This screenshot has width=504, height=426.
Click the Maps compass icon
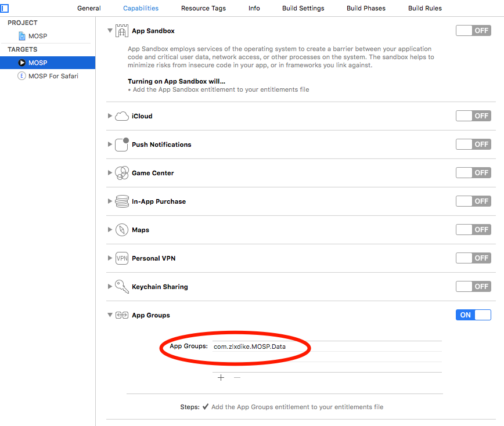[122, 230]
